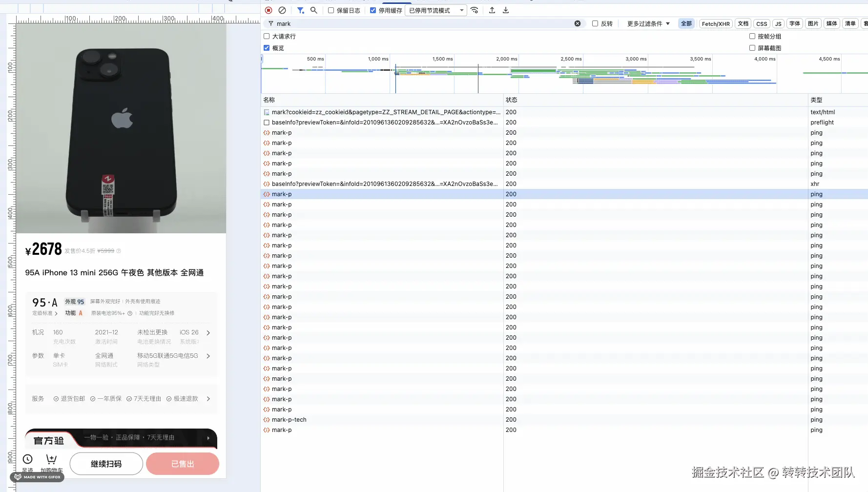
Task: Open footprint clock icon
Action: (x=28, y=459)
